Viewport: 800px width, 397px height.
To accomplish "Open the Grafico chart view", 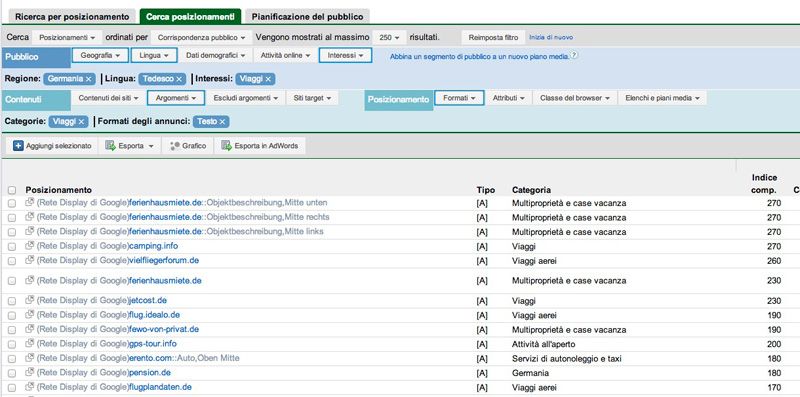I will (x=188, y=146).
